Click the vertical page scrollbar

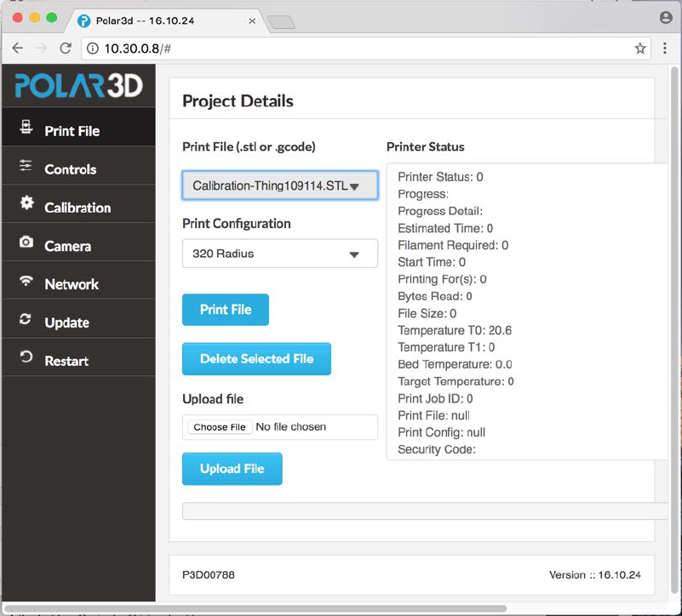click(x=674, y=330)
